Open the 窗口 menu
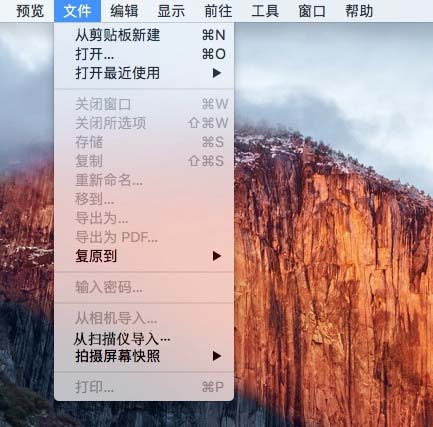Image resolution: width=433 pixels, height=427 pixels. [312, 11]
